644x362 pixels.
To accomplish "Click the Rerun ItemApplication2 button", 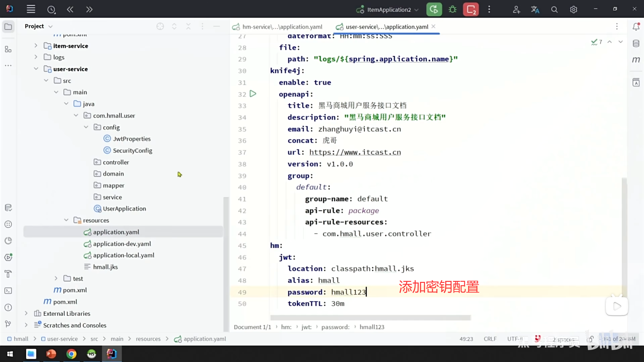I will pos(434,9).
